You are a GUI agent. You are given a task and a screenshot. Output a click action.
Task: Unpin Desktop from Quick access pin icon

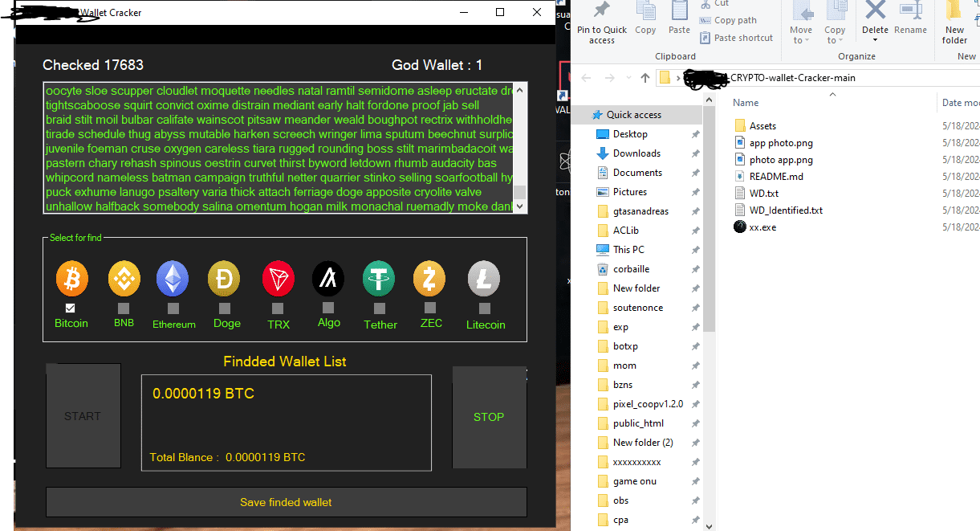tap(694, 134)
